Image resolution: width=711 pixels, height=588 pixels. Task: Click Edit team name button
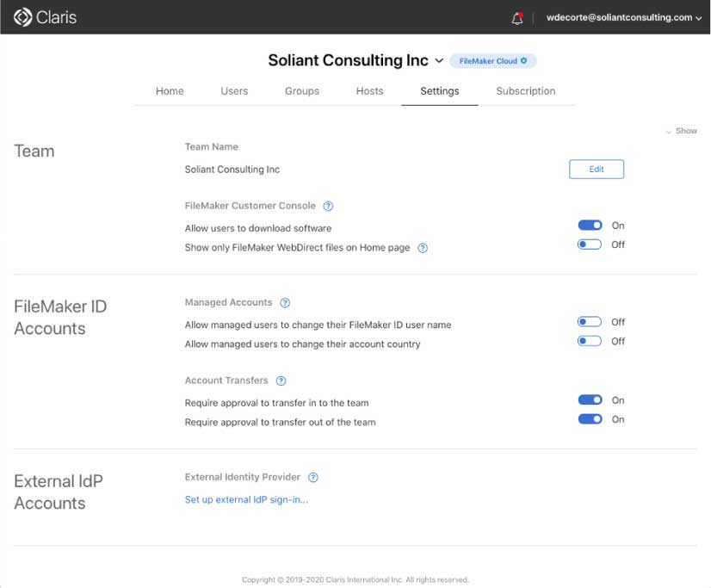click(x=597, y=169)
